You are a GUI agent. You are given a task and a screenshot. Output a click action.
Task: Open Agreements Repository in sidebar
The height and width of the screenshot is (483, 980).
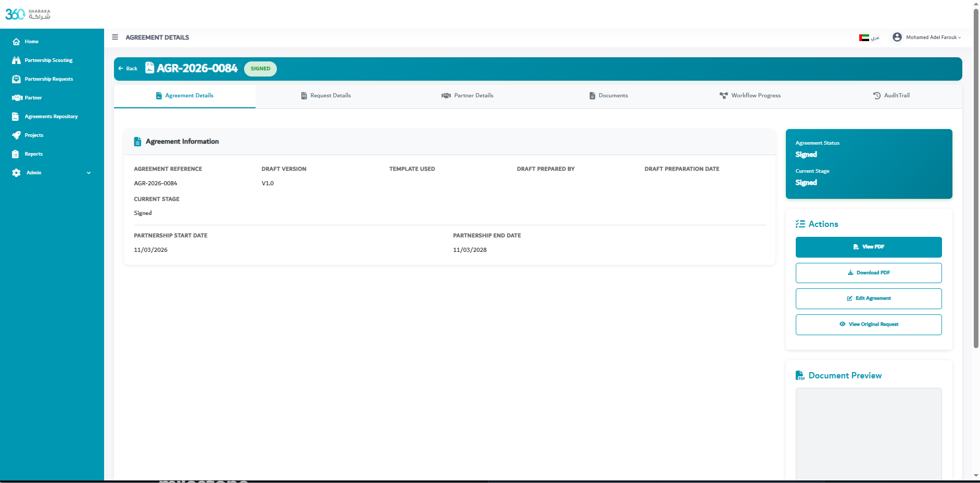[x=52, y=117]
